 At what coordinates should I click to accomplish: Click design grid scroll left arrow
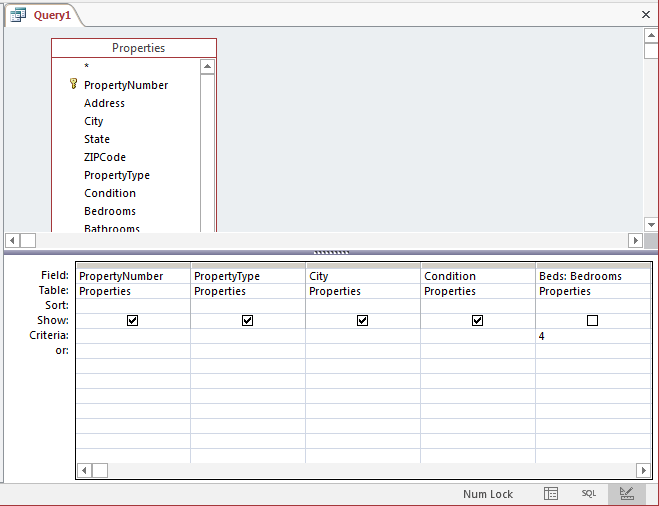pos(84,470)
